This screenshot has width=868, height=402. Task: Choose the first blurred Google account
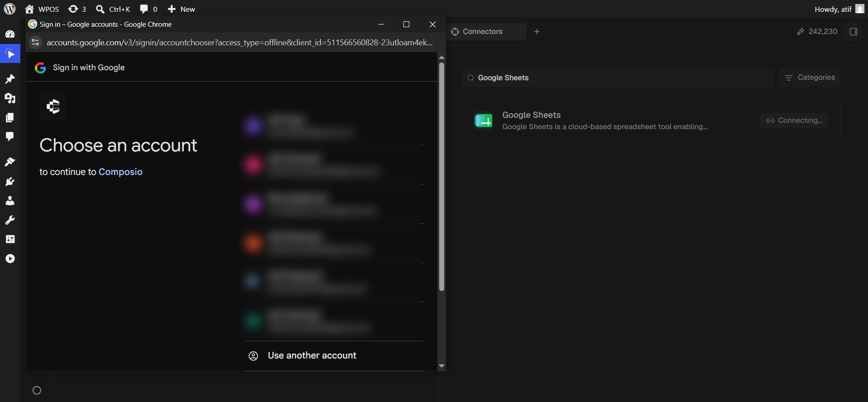pyautogui.click(x=335, y=126)
